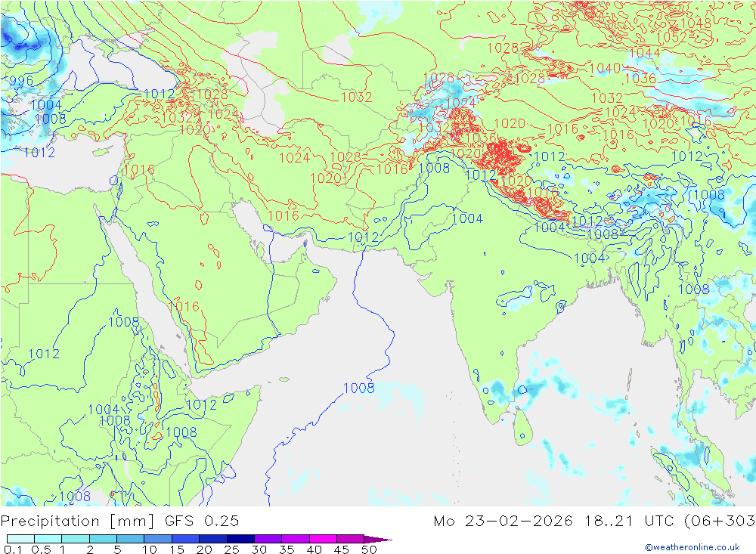
Task: Click the 1 to 2 mm legend swatch
Action: pos(76,539)
